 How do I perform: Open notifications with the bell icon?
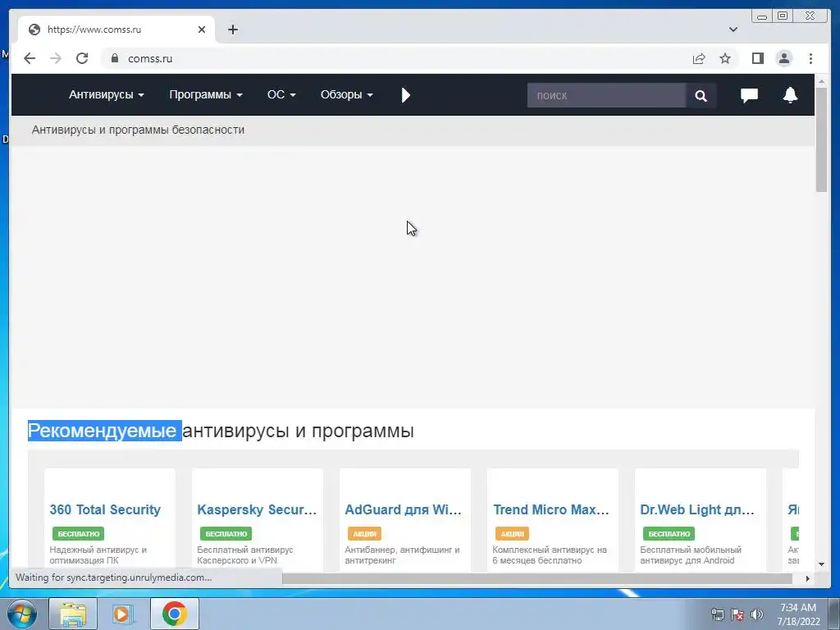coord(790,95)
